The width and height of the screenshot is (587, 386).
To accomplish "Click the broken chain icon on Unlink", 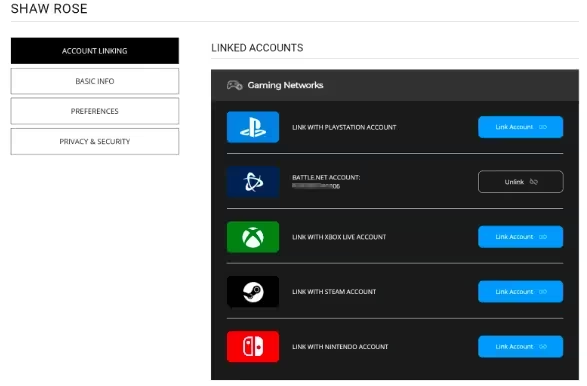I will point(533,182).
